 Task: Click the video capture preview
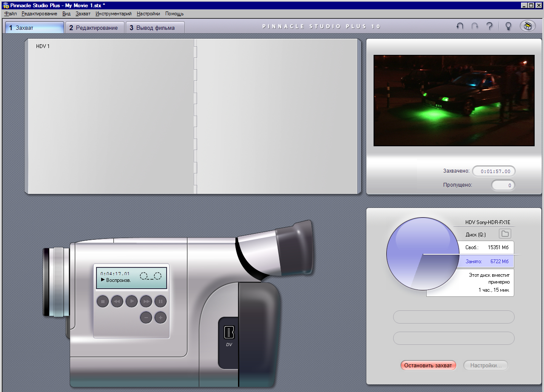point(454,100)
